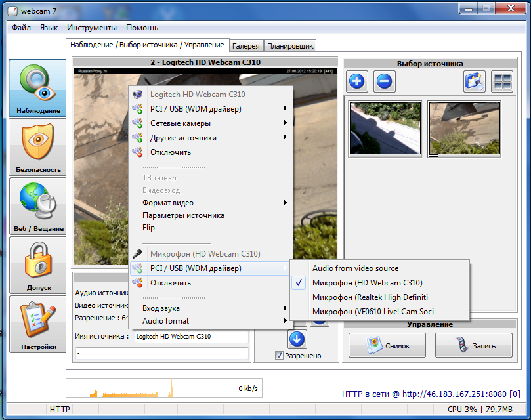531x420 pixels.
Task: Click the grid layout view icon
Action: [502, 81]
